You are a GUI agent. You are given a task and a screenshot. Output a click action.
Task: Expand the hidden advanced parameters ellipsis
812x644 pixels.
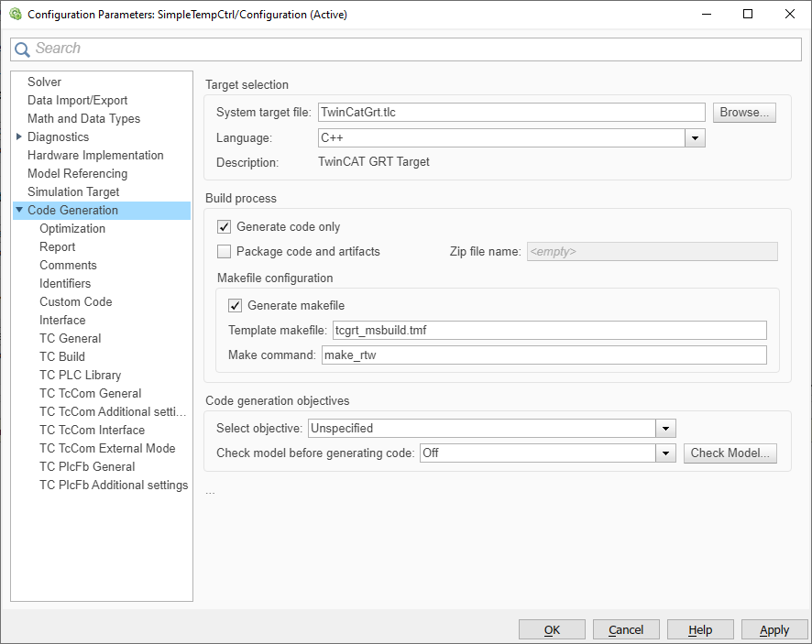pos(210,492)
